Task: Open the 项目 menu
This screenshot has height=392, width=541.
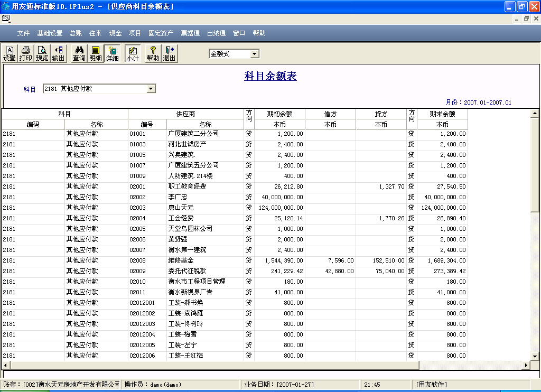Action: [x=135, y=33]
